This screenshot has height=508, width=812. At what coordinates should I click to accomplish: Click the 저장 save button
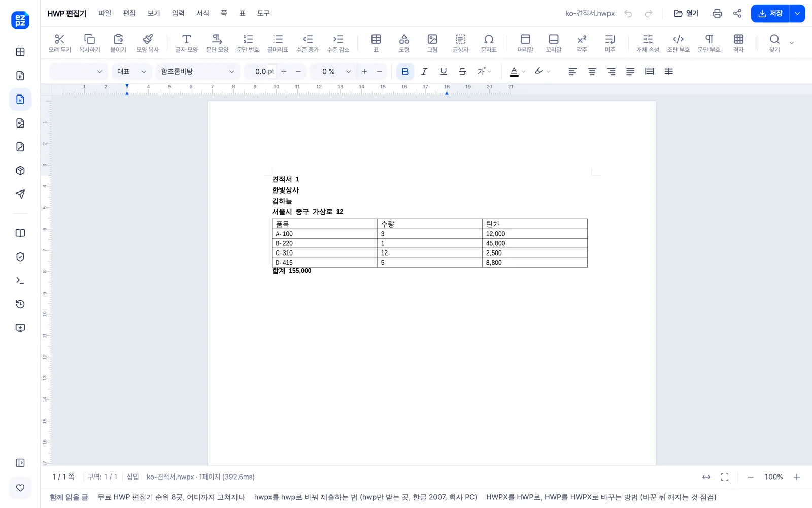click(x=770, y=14)
